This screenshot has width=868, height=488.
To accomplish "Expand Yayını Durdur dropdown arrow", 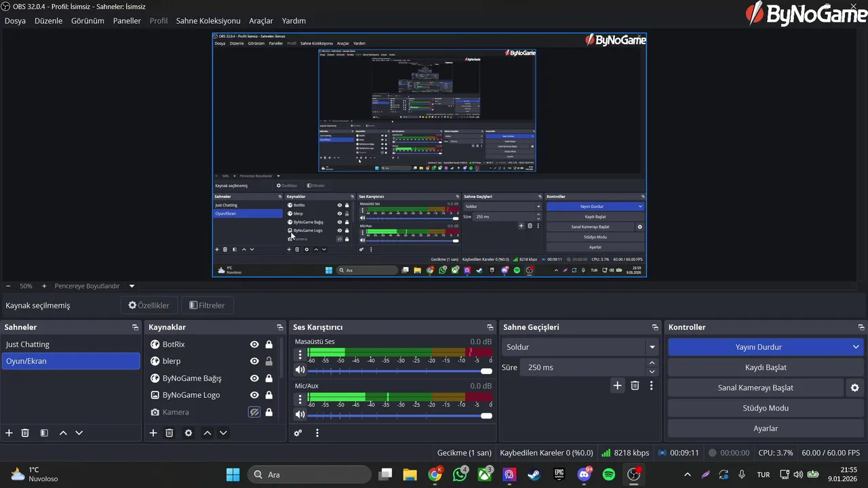I will (x=856, y=347).
